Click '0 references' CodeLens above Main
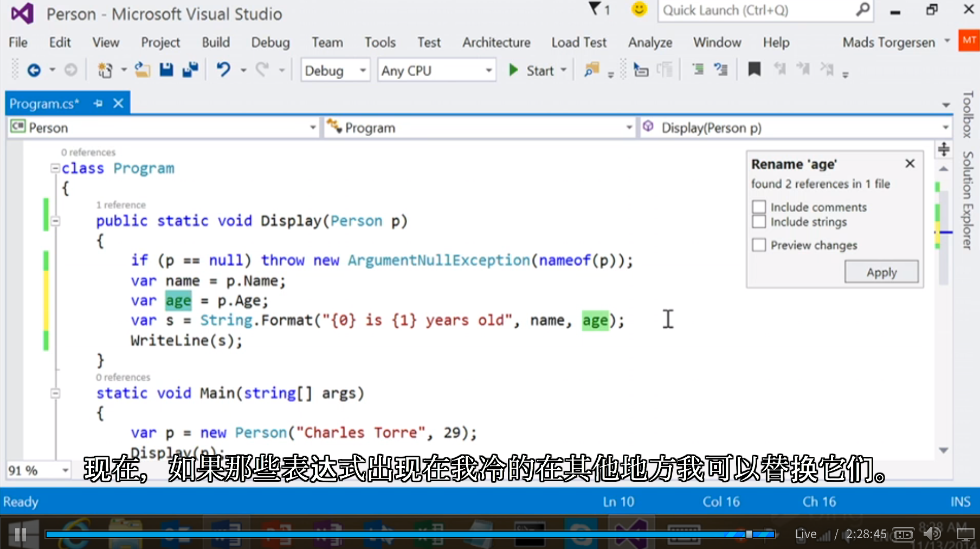The image size is (980, 549). coord(123,377)
